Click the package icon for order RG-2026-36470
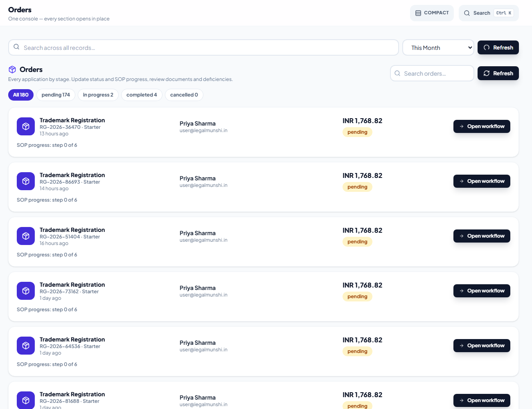The image size is (532, 409). [x=26, y=126]
